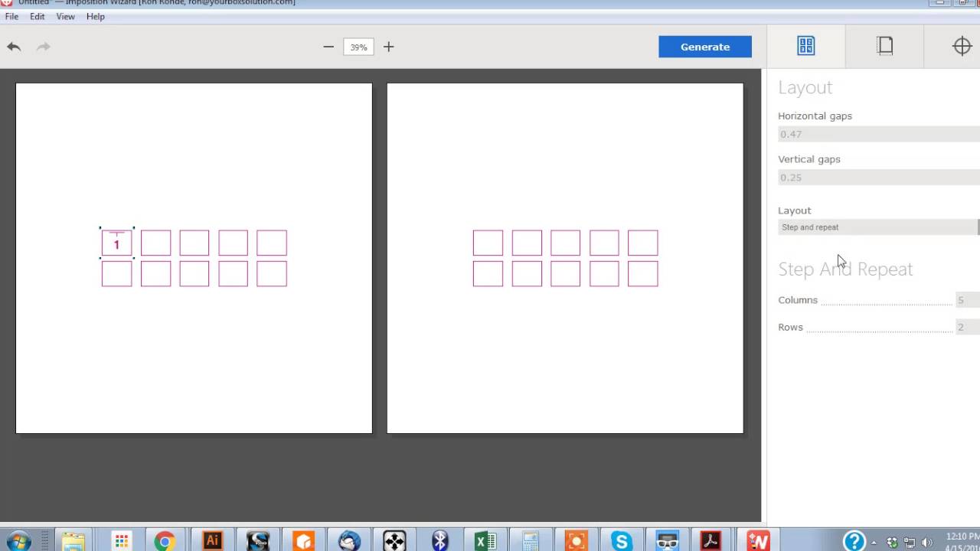Viewport: 980px width, 551px height.
Task: Open the Calculator taskbar icon
Action: (531, 541)
